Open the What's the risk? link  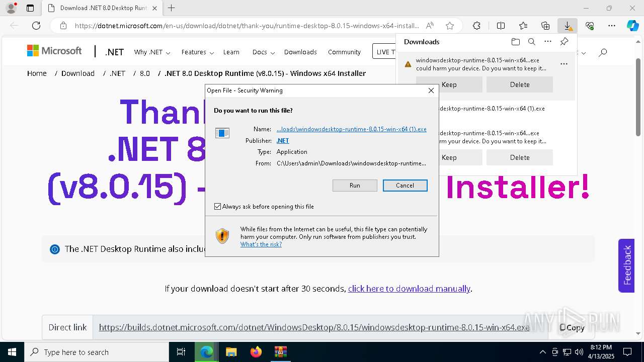[x=261, y=244]
